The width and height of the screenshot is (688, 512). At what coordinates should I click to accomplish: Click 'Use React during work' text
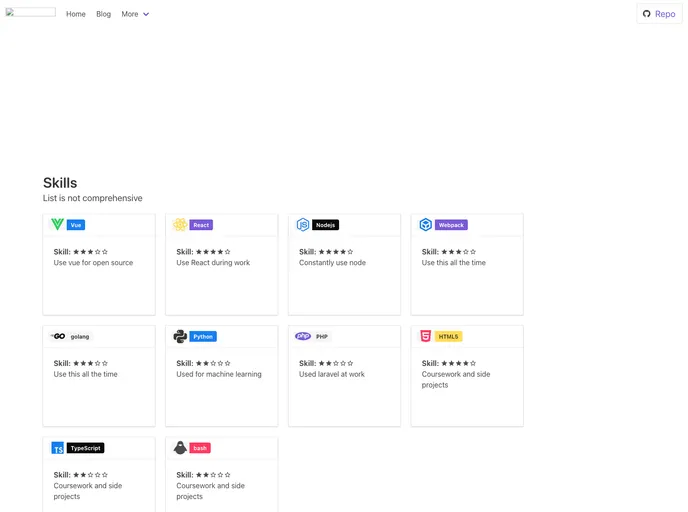coord(213,263)
